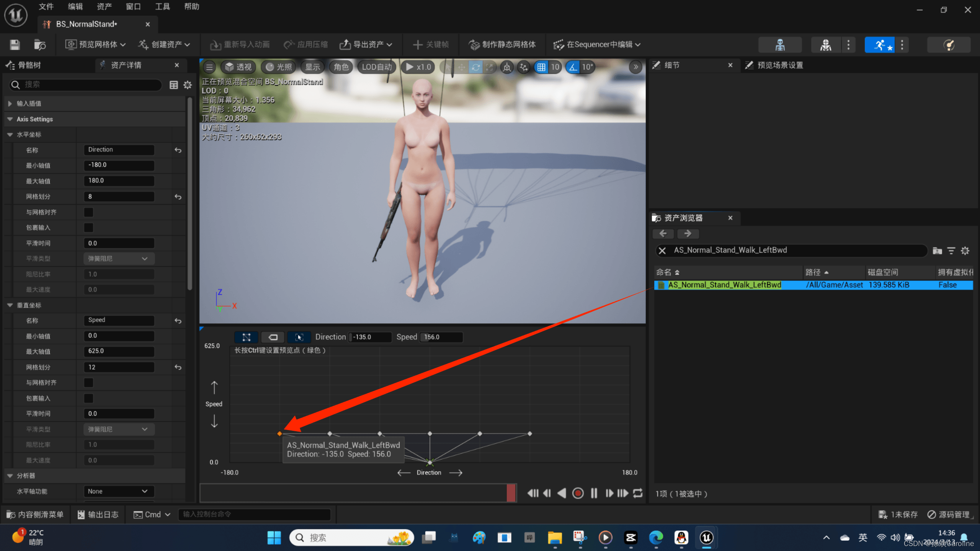Viewport: 980px width, 551px height.
Task: Open the Edit menu
Action: (x=75, y=7)
